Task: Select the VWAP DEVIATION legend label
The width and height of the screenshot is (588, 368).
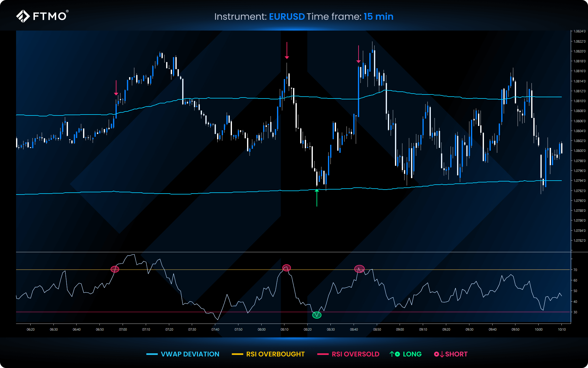Action: pyautogui.click(x=190, y=354)
